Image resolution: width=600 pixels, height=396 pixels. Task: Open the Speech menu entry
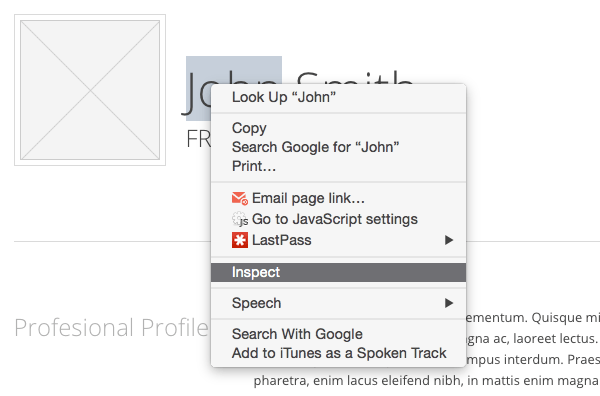[338, 303]
